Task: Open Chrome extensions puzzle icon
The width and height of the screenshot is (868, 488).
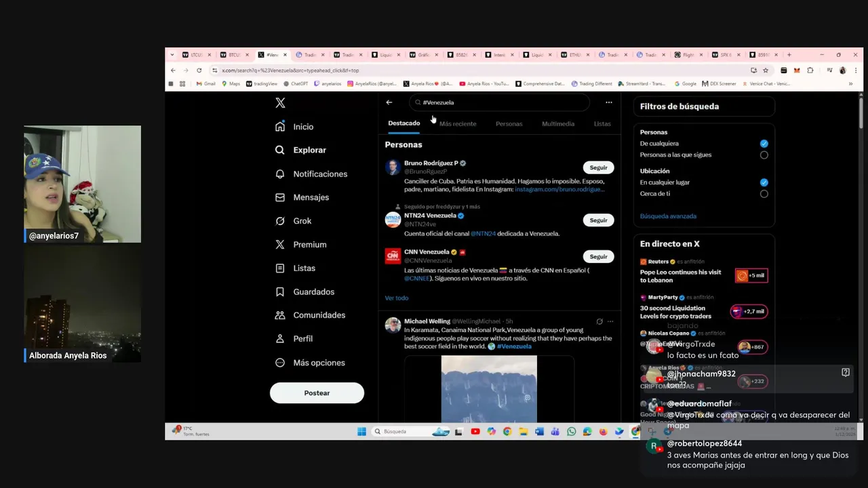Action: click(x=810, y=70)
